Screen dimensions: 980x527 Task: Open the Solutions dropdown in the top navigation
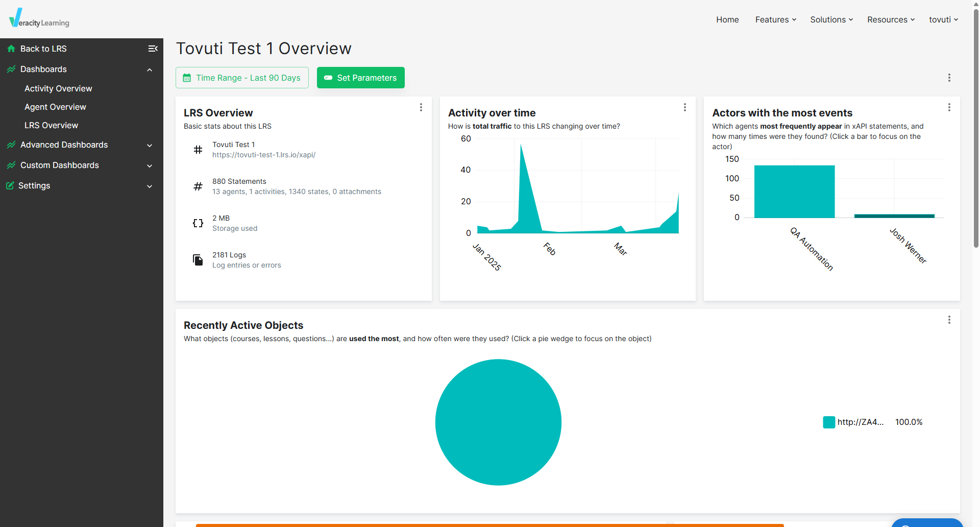831,19
